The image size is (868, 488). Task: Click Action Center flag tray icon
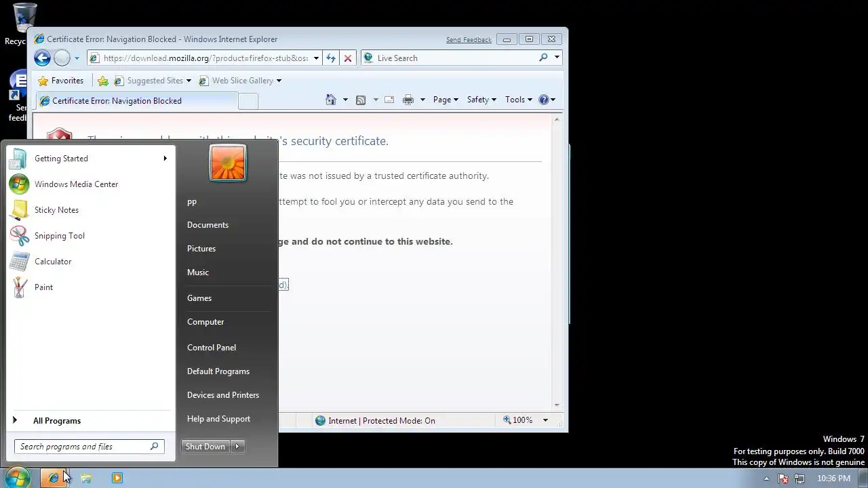[783, 479]
